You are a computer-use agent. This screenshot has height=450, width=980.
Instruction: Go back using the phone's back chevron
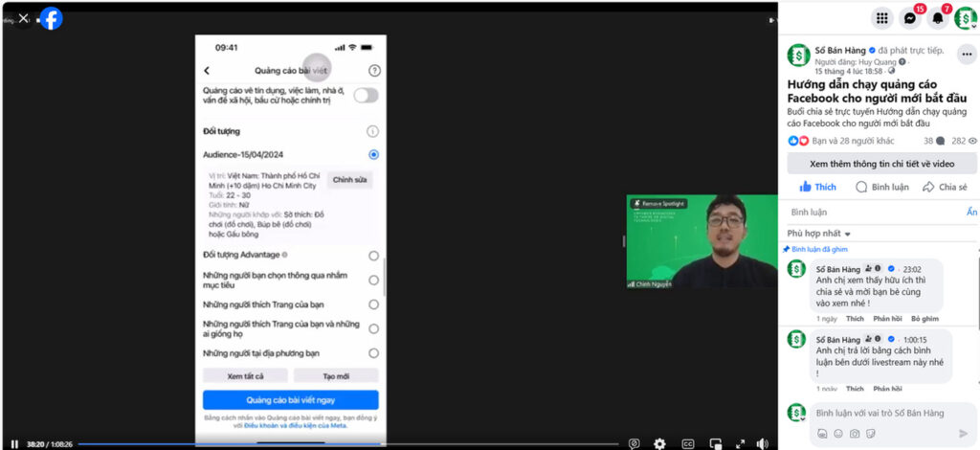[207, 71]
